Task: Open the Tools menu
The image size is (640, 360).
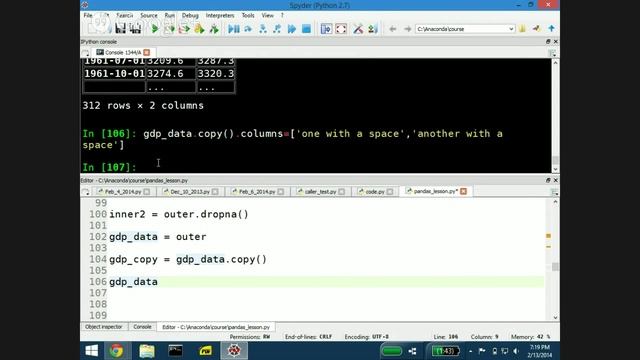Action: point(248,16)
